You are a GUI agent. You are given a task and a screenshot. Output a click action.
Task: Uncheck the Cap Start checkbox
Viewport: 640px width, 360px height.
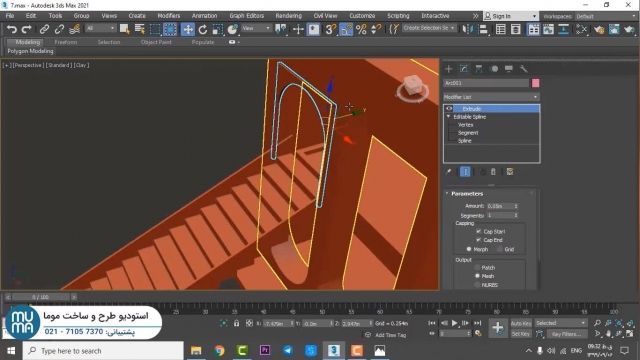(478, 231)
